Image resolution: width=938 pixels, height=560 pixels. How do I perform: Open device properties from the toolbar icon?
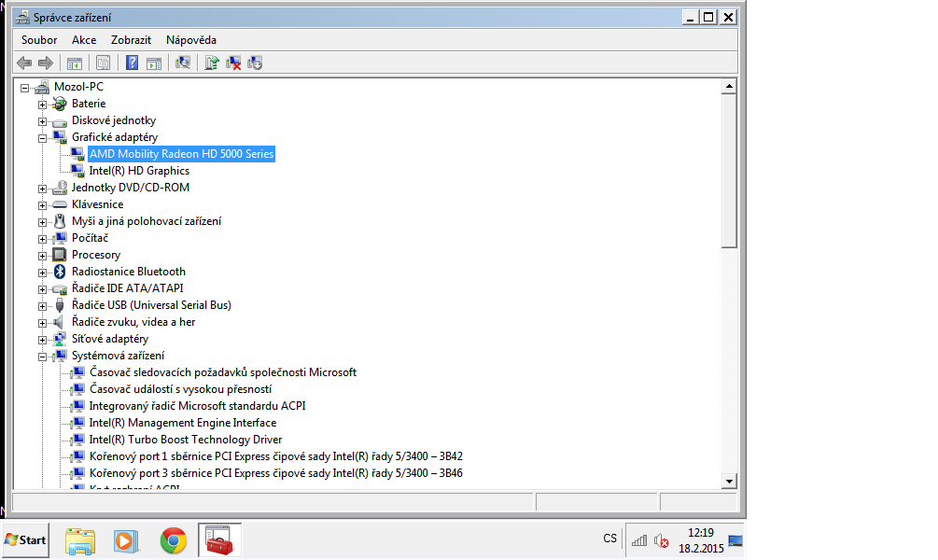point(103,63)
